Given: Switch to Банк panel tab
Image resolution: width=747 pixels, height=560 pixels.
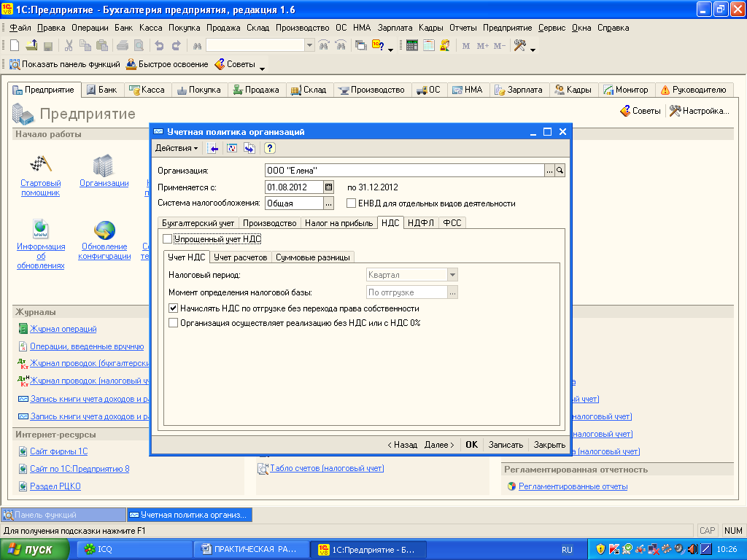Looking at the screenshot, I should pos(102,90).
